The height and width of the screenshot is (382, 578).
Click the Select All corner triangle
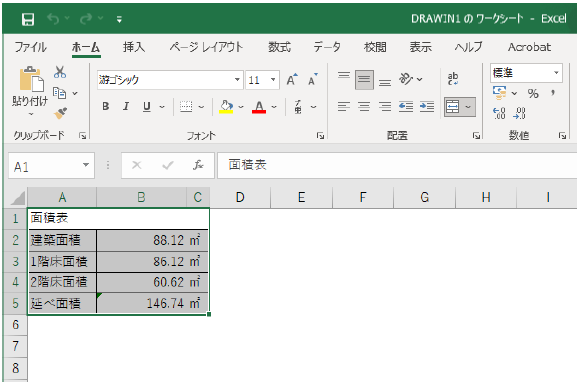coord(17,198)
